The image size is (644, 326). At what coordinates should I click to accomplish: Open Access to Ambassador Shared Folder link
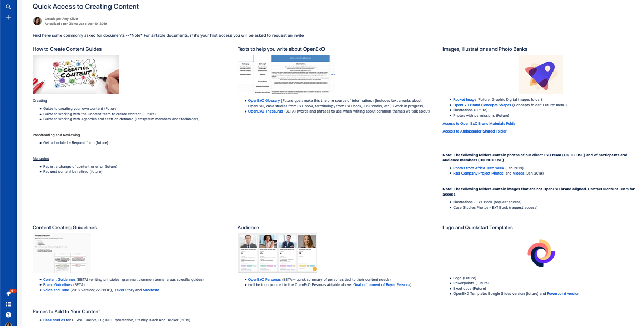tap(475, 131)
